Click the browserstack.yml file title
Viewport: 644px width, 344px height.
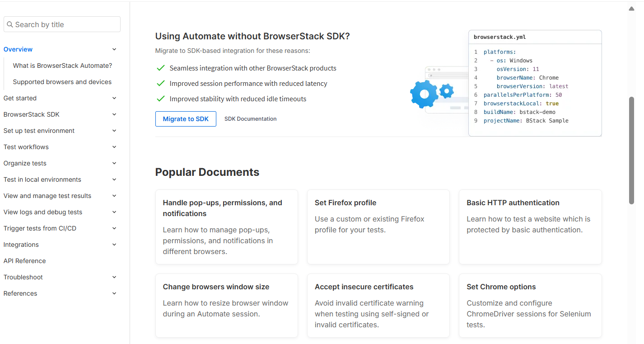coord(500,37)
